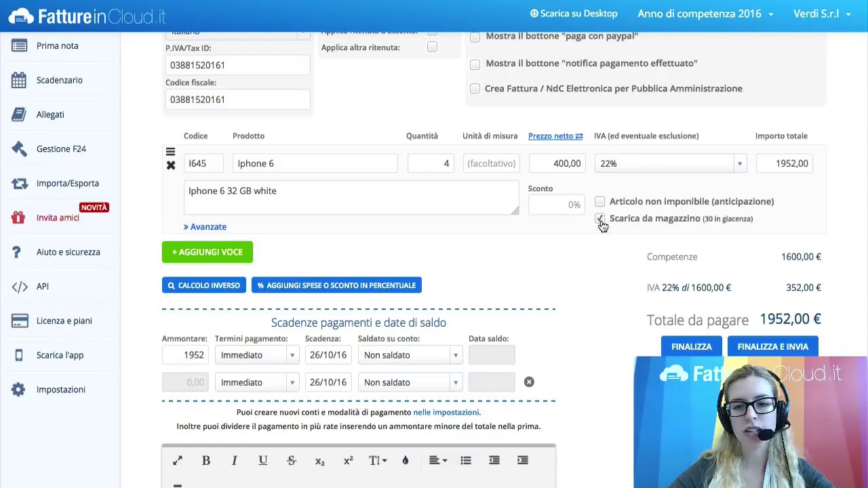Click Scarica l'app phone icon
The height and width of the screenshot is (488, 868).
[19, 355]
